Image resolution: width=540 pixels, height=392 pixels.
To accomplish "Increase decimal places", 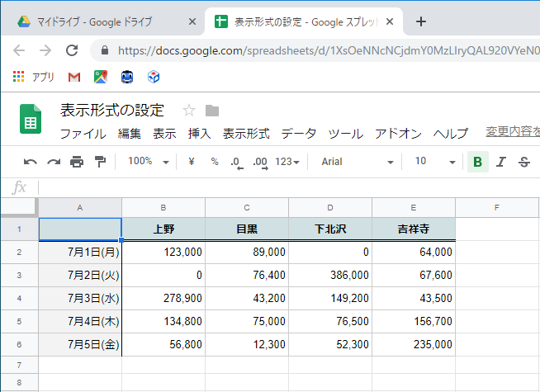I will [260, 163].
